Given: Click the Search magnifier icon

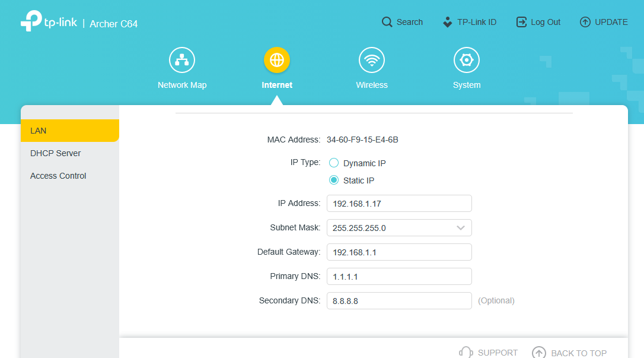Looking at the screenshot, I should pyautogui.click(x=387, y=22).
